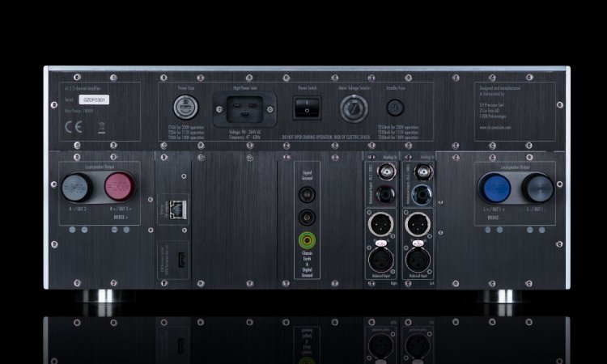Screen dimensions: 607x364
Task: Select the Ethernet RJ45 port
Action: 178,210
